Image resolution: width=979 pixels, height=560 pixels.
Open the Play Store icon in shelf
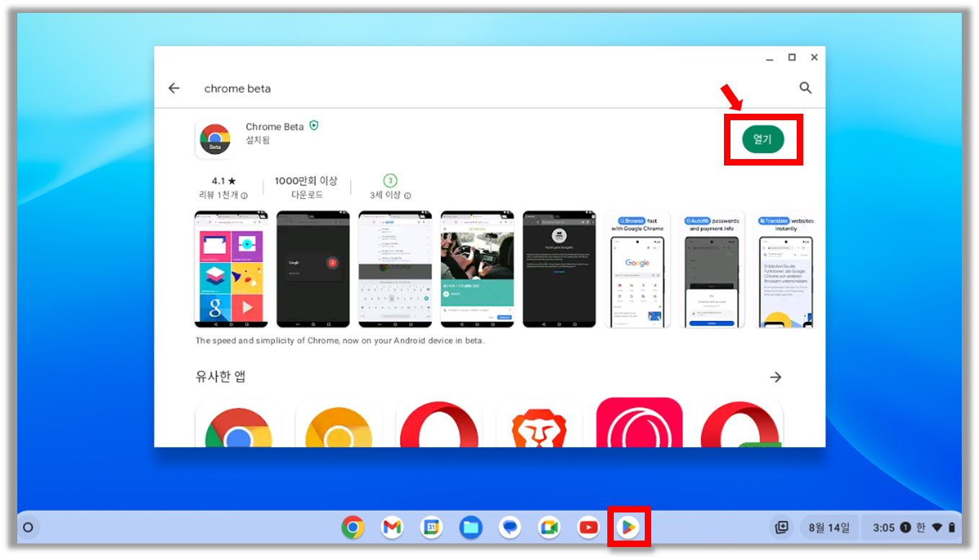pyautogui.click(x=629, y=528)
